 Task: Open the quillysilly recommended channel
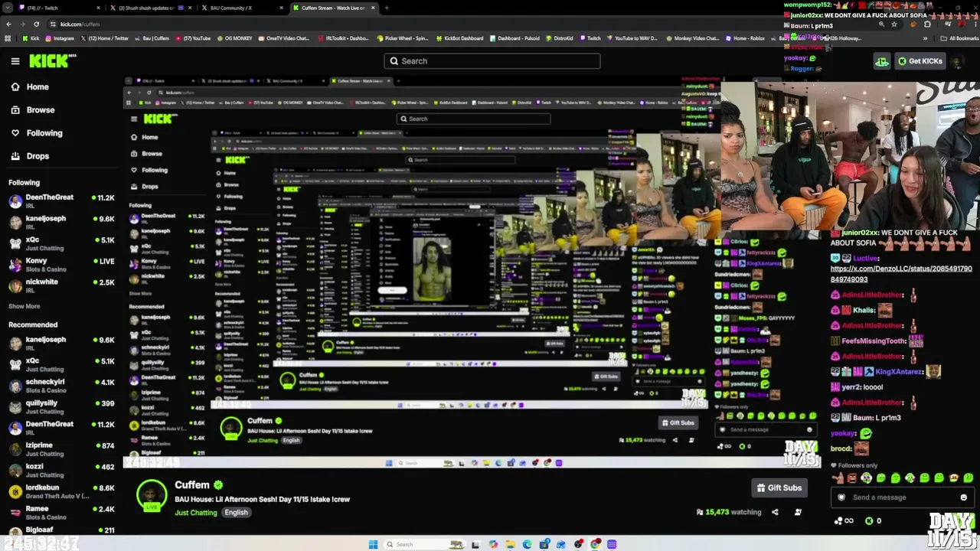pos(61,406)
